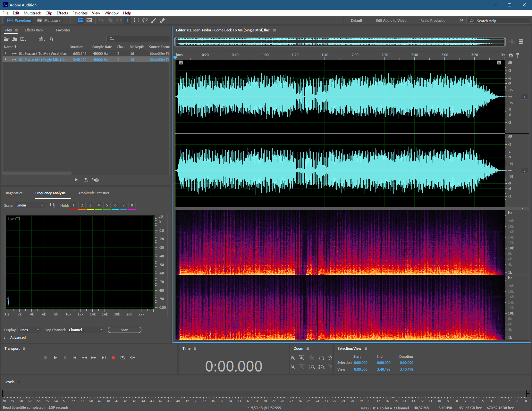The width and height of the screenshot is (532, 411).
Task: Show more workspaces chevron
Action: 462,20
